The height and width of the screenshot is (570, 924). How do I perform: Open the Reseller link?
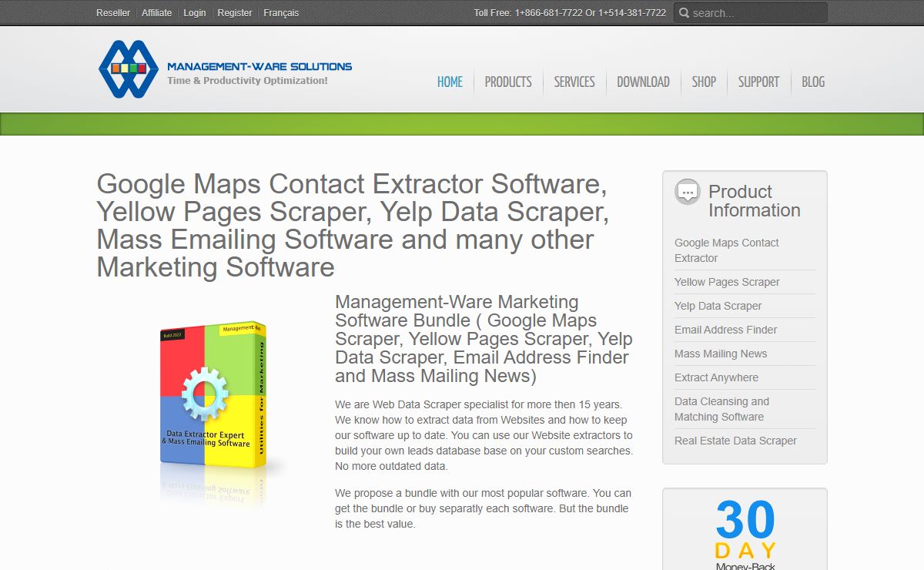(113, 12)
